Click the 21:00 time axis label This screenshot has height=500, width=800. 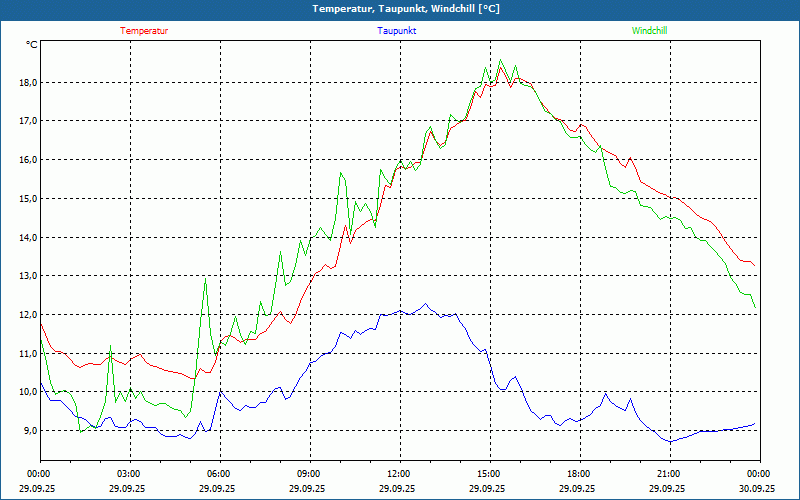(x=669, y=474)
